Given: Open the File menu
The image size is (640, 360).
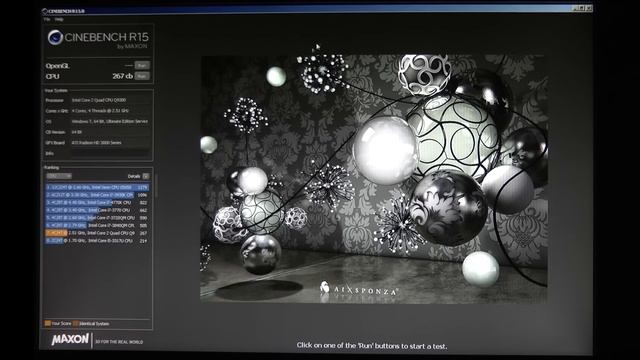Looking at the screenshot, I should [x=47, y=19].
